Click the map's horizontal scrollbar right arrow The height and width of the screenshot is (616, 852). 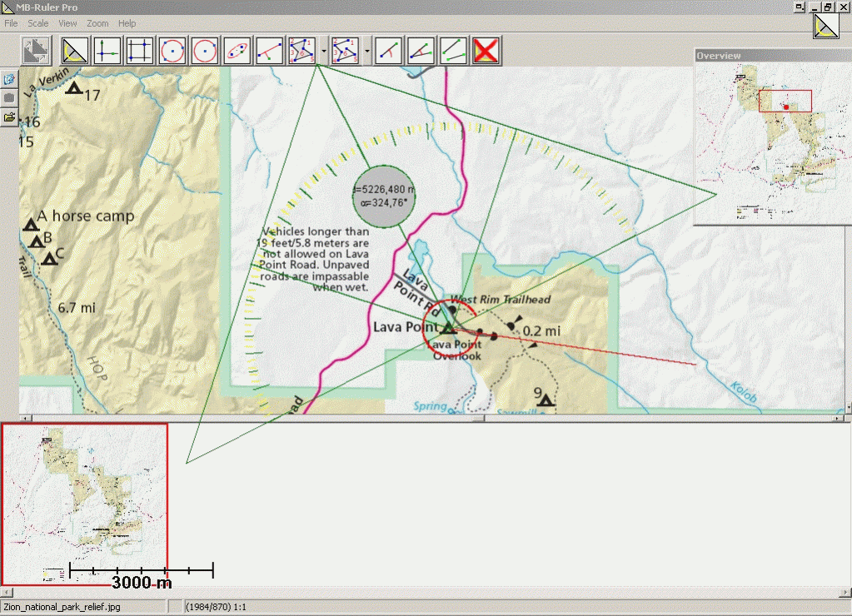tap(839, 418)
